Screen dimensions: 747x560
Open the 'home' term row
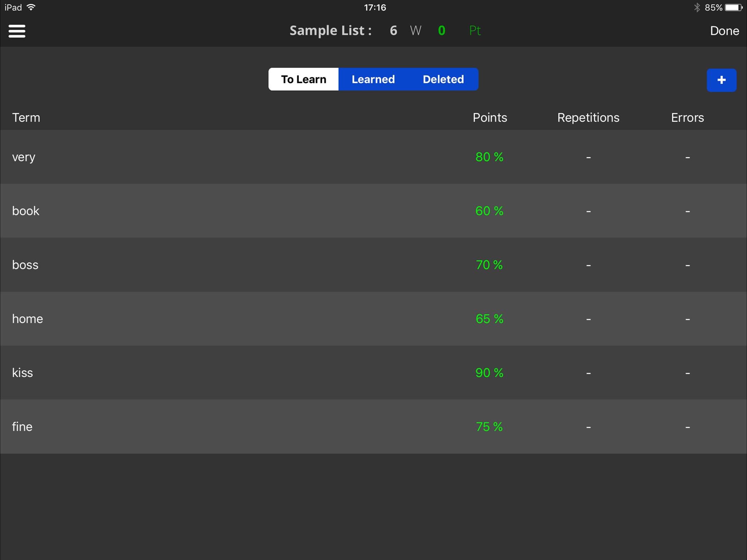27,319
